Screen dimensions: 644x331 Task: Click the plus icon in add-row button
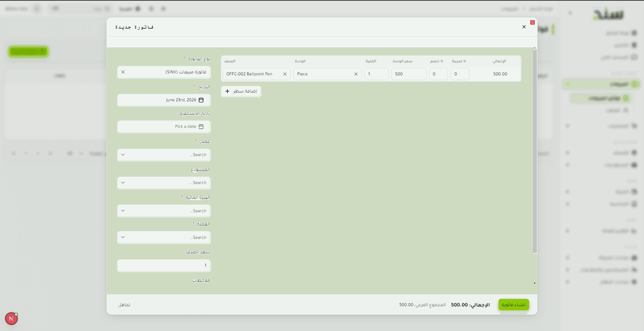[x=227, y=91]
